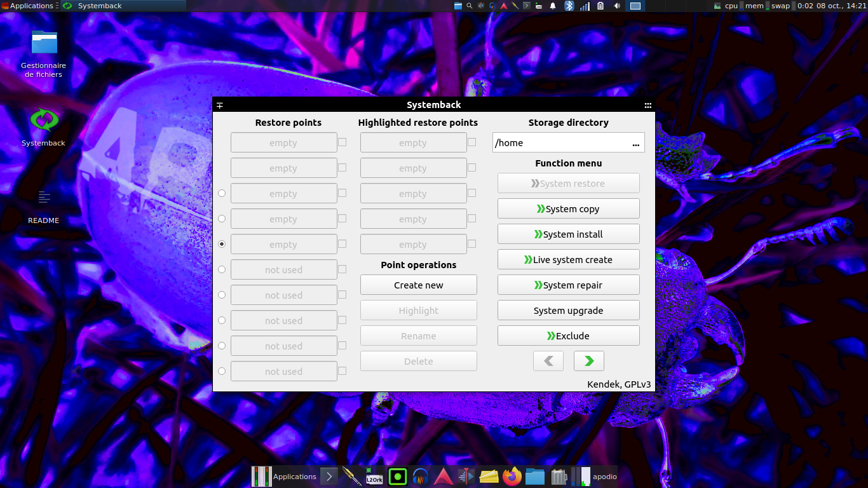Select the third restore point radio button
This screenshot has width=868, height=488.
click(222, 193)
